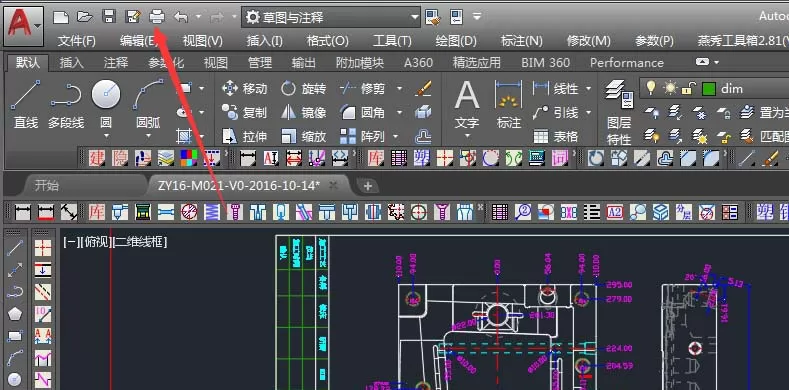Undo the last action

coord(181,17)
